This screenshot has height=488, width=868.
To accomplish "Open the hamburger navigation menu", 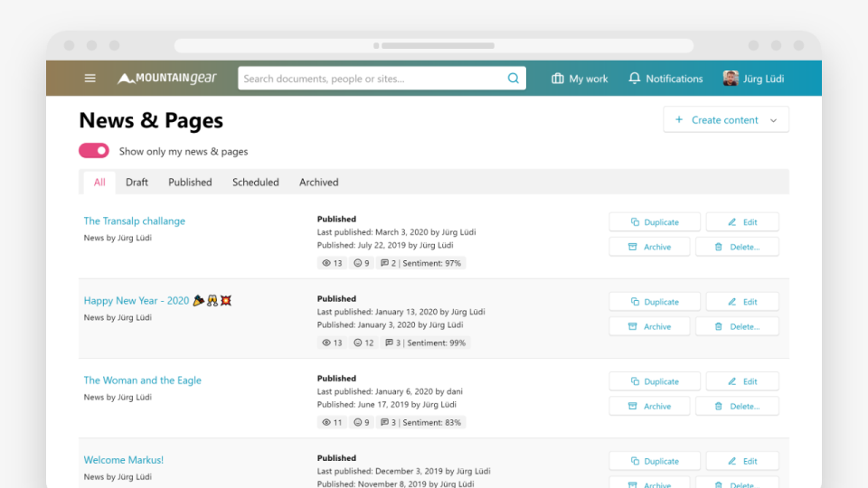I will click(90, 79).
